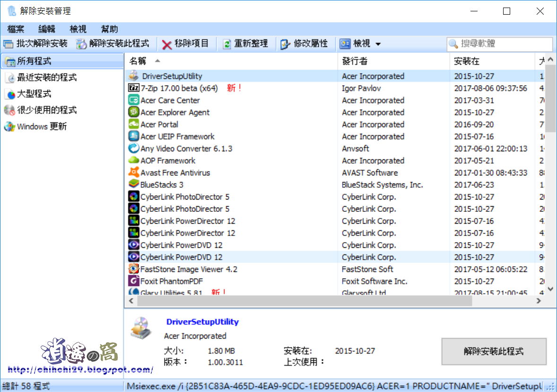Click the Msiexec.exe command status text

coord(334,386)
